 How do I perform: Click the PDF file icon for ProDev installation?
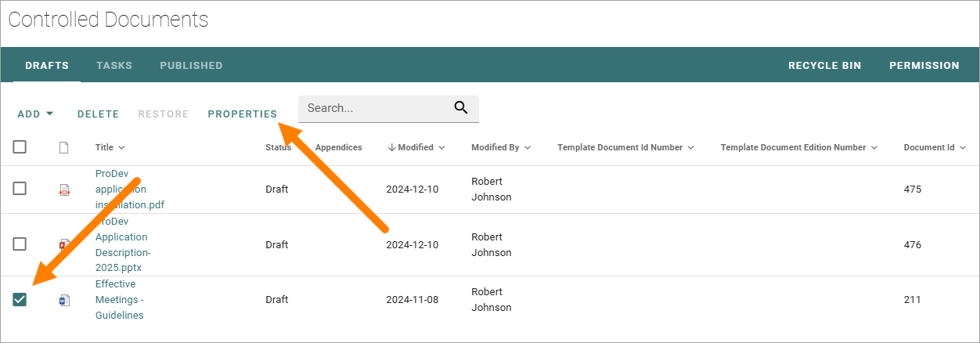click(65, 190)
